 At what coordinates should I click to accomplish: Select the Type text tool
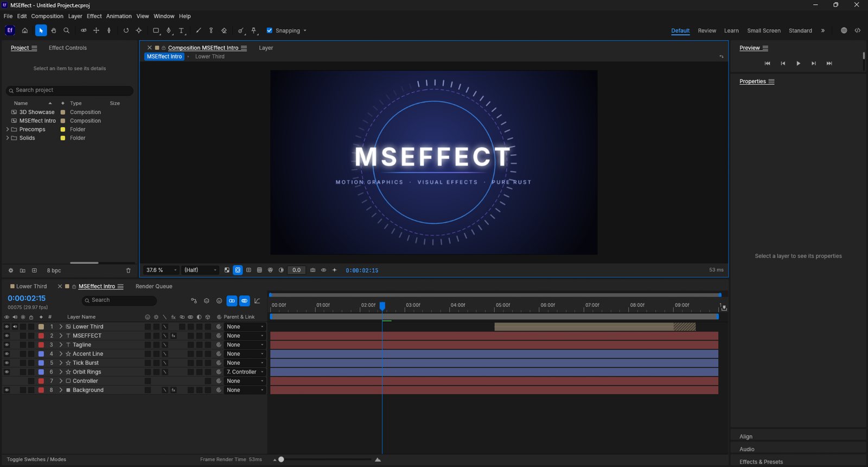pyautogui.click(x=182, y=30)
